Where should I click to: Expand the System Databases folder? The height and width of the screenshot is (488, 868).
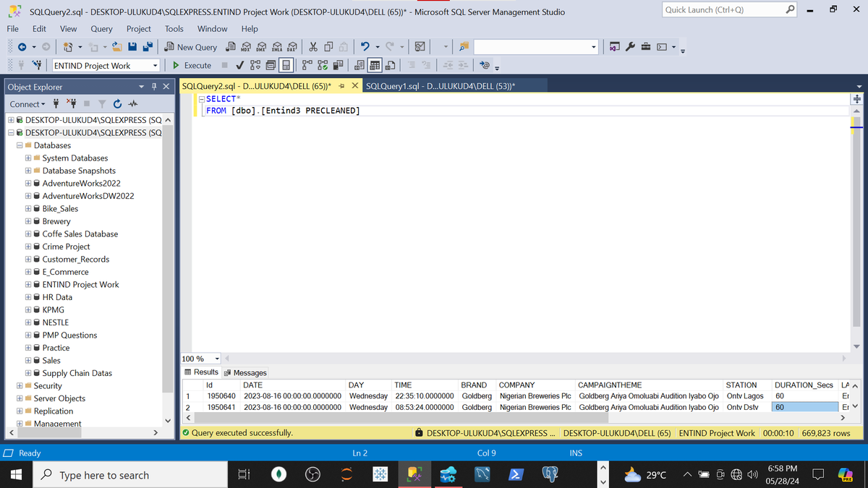click(28, 158)
